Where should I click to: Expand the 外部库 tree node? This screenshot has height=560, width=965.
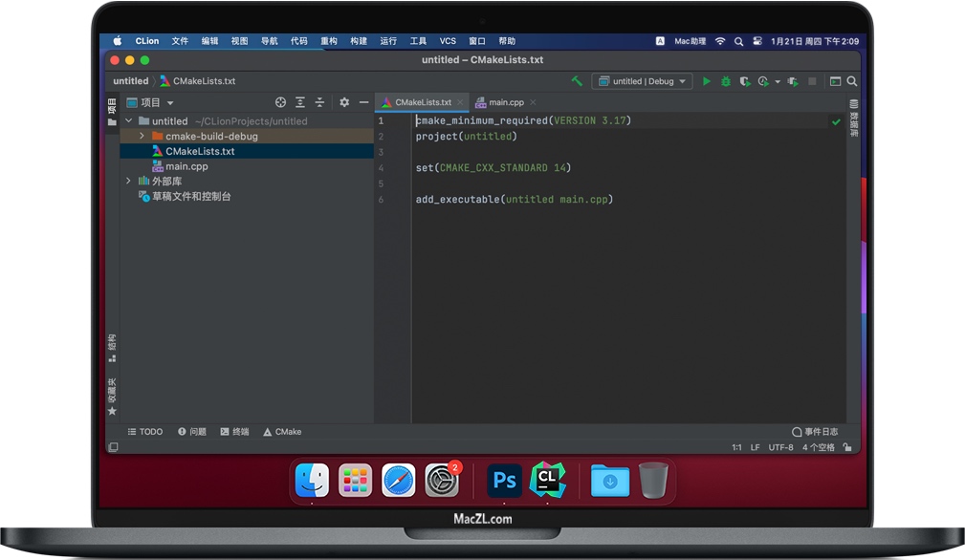[128, 181]
